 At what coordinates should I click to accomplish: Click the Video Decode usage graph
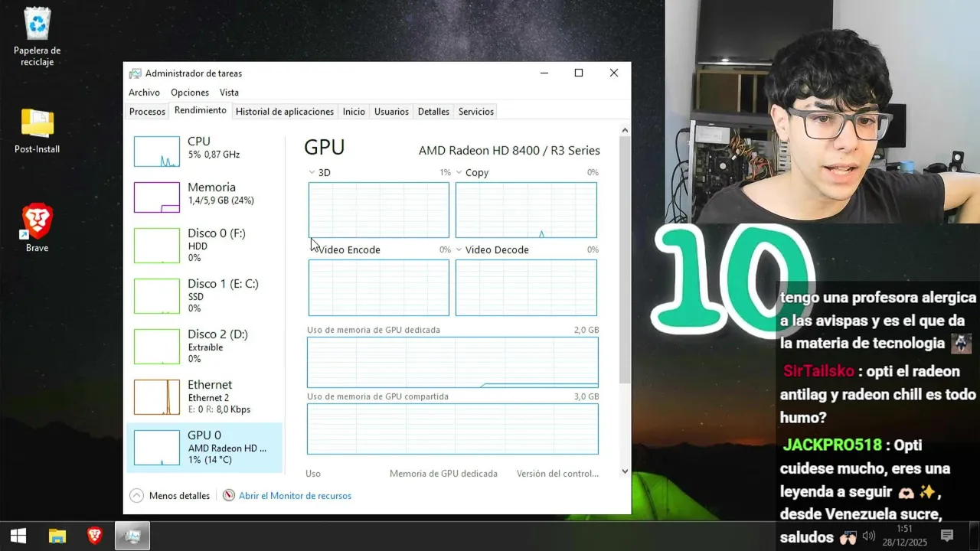pyautogui.click(x=526, y=288)
